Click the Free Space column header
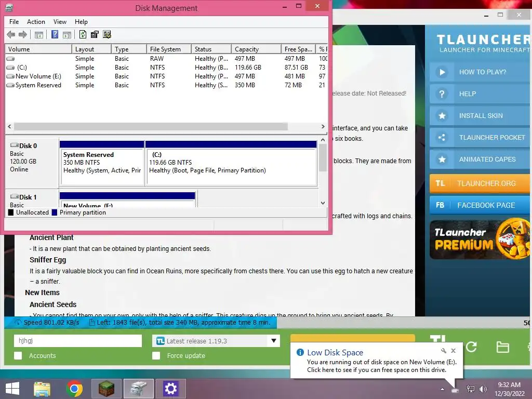This screenshot has height=399, width=532. click(298, 49)
